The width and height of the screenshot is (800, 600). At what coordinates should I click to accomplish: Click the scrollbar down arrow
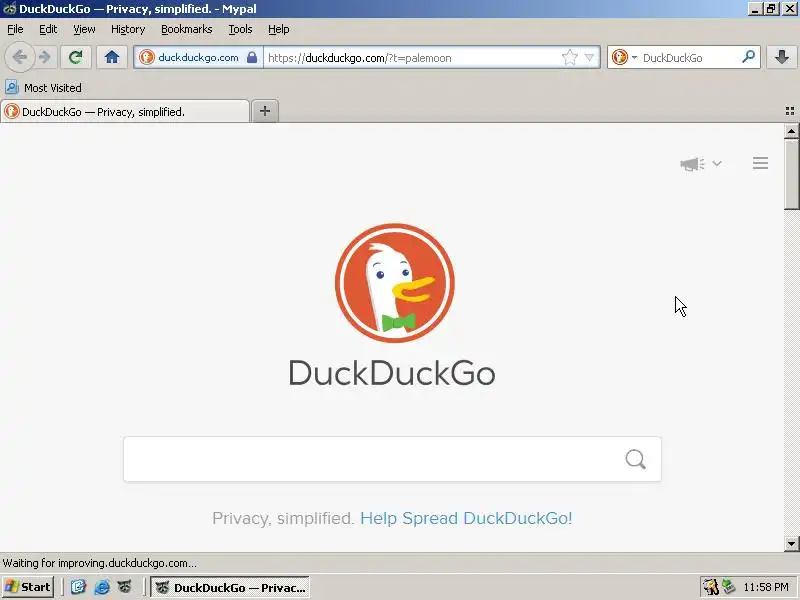[791, 544]
